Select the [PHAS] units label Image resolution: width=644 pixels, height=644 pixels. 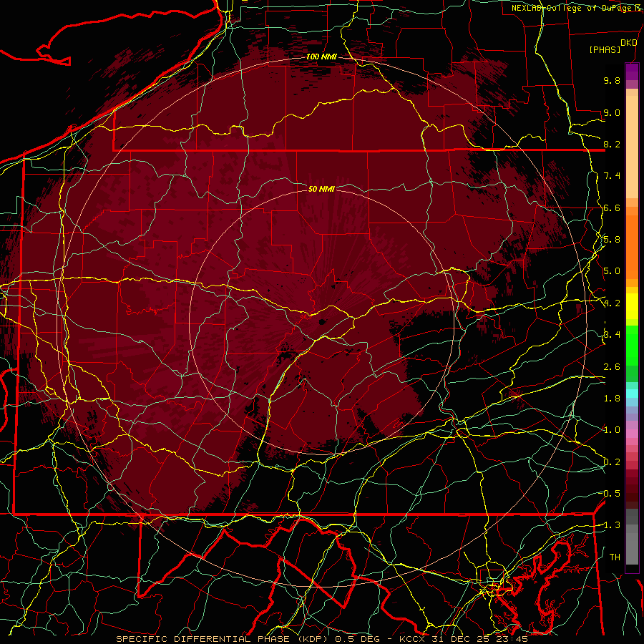[605, 50]
